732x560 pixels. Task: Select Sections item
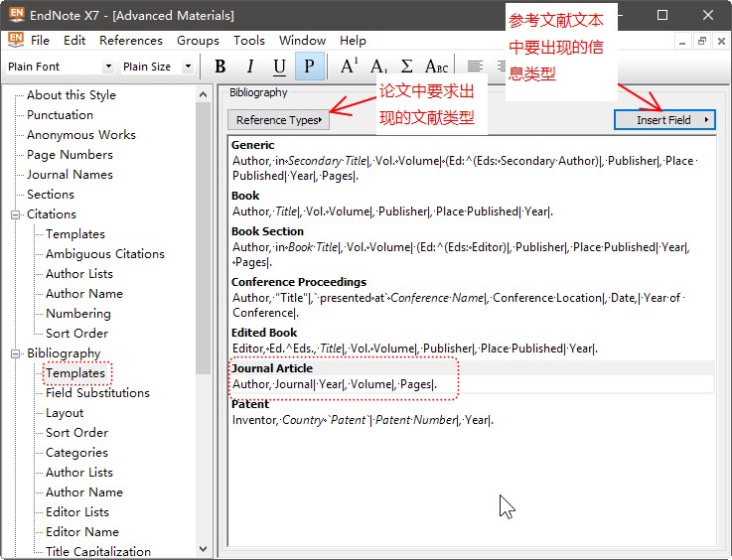[51, 195]
